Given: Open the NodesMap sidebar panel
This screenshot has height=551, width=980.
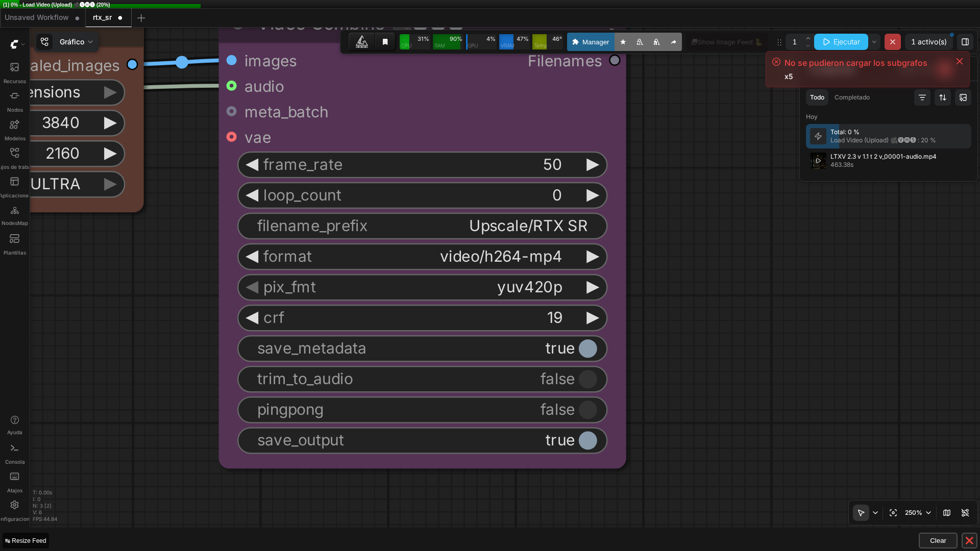Looking at the screenshot, I should (14, 215).
